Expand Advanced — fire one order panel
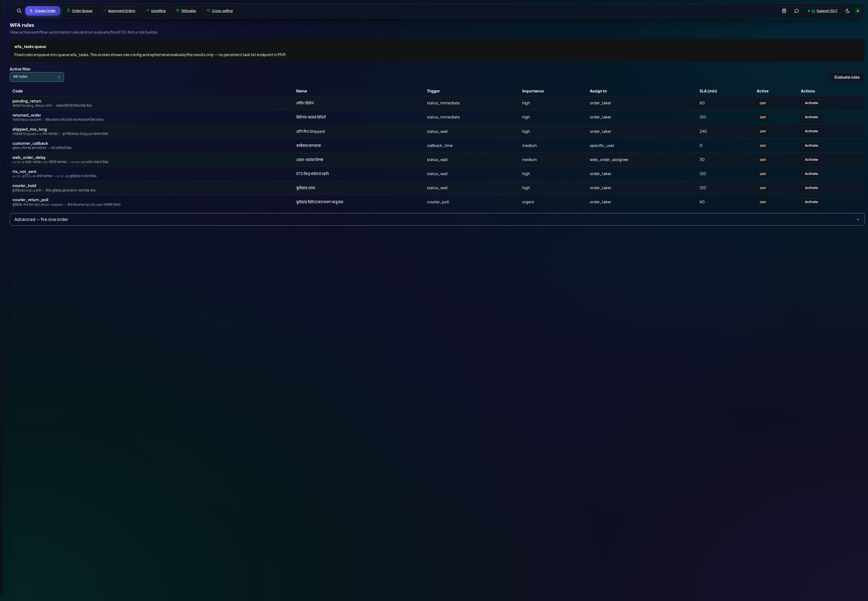Screen dimensions: 868x601 tap(437, 220)
